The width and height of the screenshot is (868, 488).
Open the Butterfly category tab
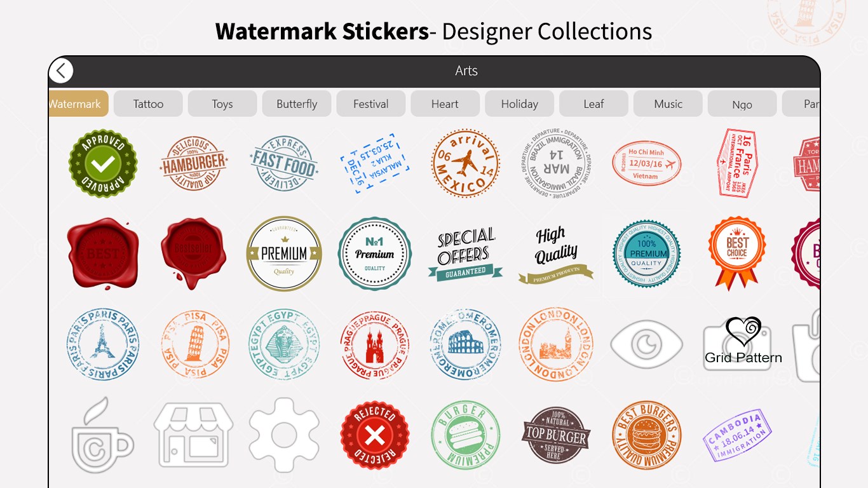(x=297, y=104)
